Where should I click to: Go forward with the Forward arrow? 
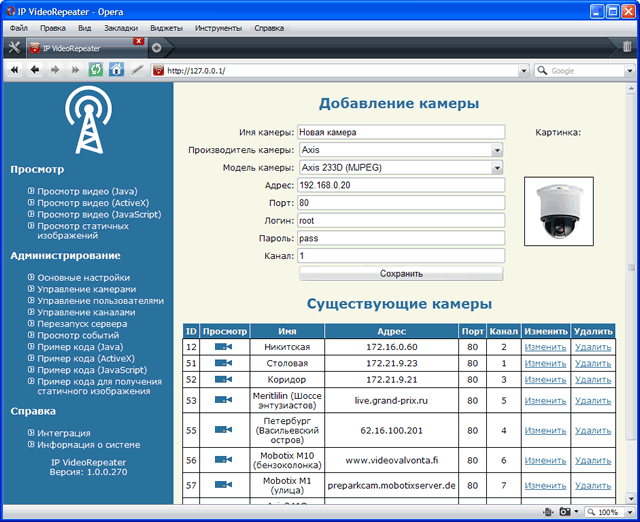pos(55,70)
